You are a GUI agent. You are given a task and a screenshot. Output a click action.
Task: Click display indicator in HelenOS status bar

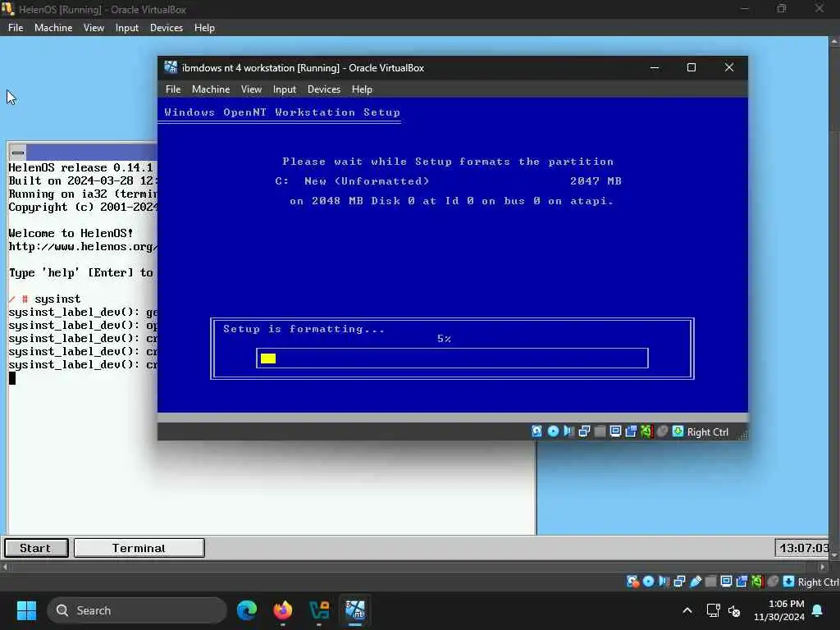[x=727, y=582]
